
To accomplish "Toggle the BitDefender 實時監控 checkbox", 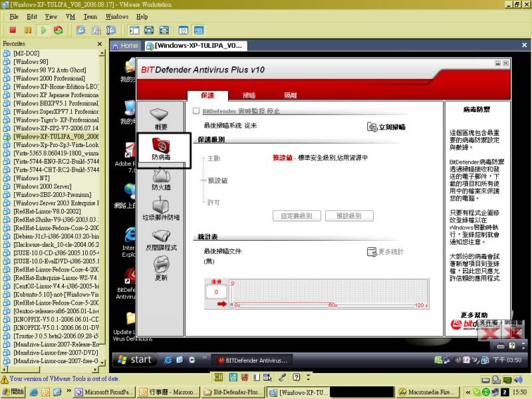I will (x=196, y=111).
